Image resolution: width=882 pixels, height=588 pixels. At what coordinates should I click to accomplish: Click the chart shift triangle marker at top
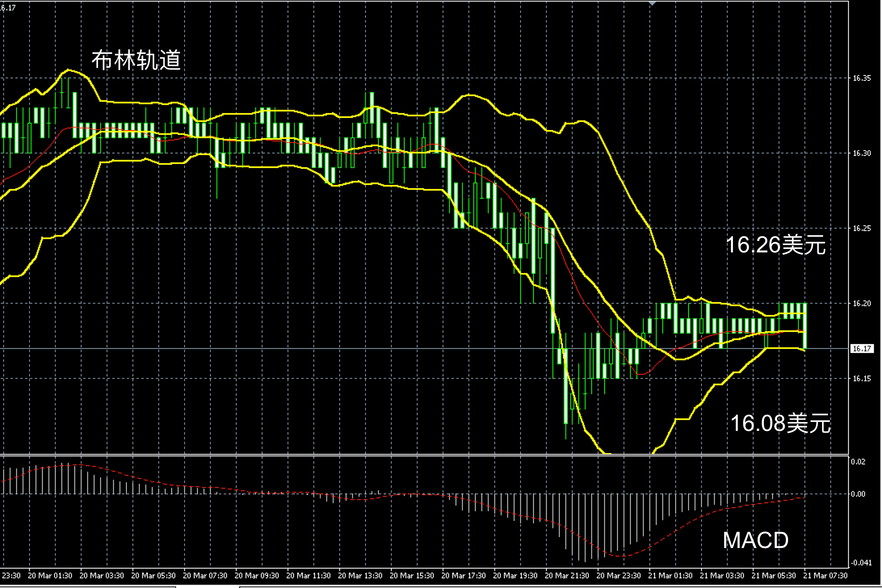[652, 3]
